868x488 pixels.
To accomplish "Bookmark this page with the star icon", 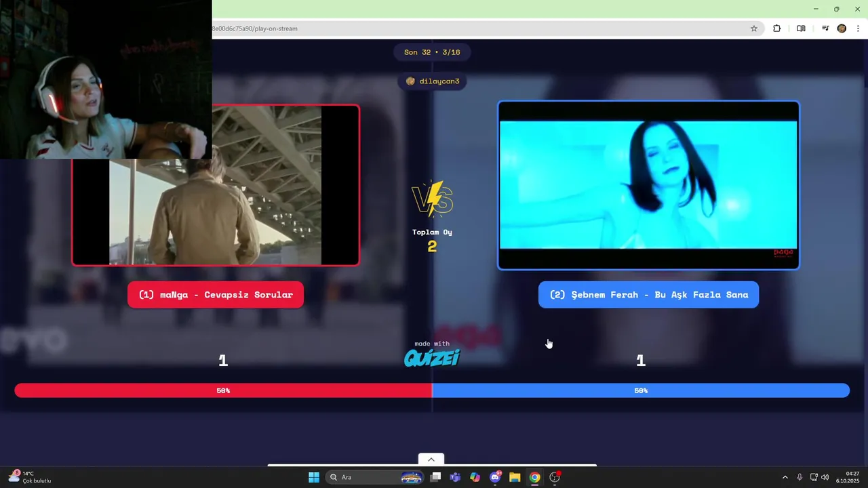I will point(753,28).
